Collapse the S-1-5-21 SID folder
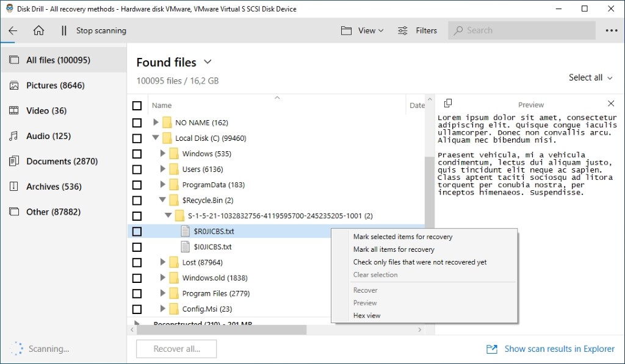The image size is (625, 364). (x=168, y=215)
